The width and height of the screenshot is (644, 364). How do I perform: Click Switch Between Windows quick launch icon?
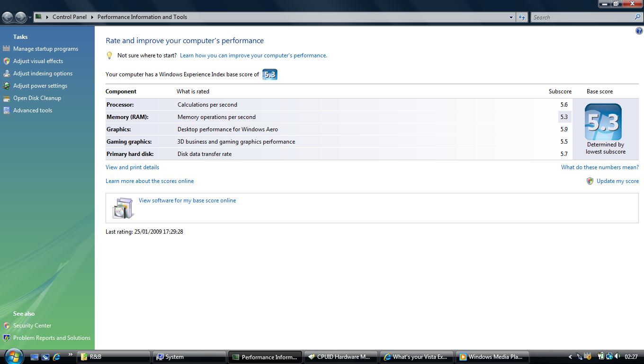pyautogui.click(x=45, y=357)
